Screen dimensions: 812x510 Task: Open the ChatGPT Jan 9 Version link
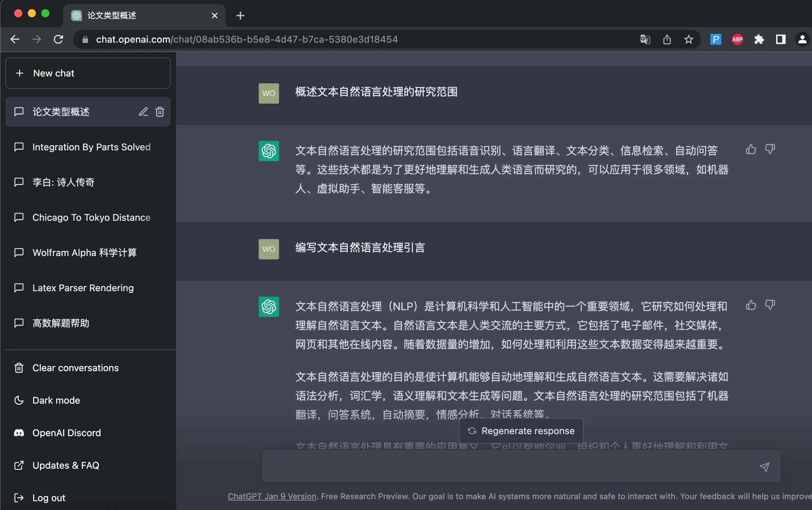[271, 496]
